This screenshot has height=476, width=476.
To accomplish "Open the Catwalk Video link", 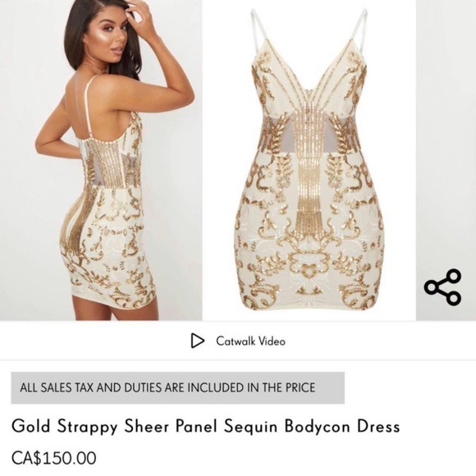I will click(238, 341).
